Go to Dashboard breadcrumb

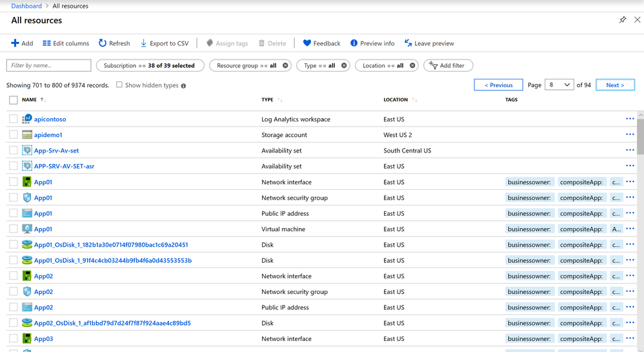pos(26,6)
